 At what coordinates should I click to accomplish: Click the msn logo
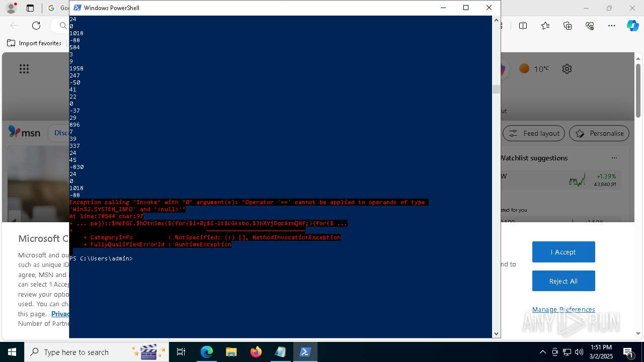click(x=24, y=133)
